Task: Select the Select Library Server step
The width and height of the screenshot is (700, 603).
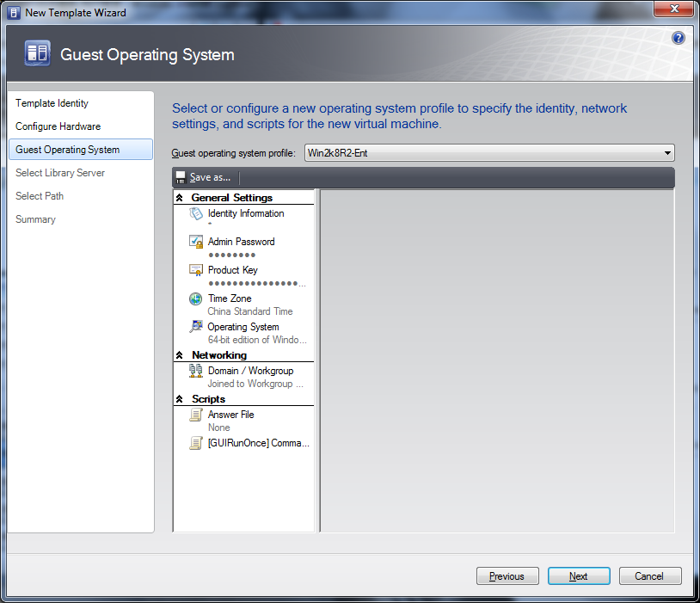Action: click(x=60, y=173)
